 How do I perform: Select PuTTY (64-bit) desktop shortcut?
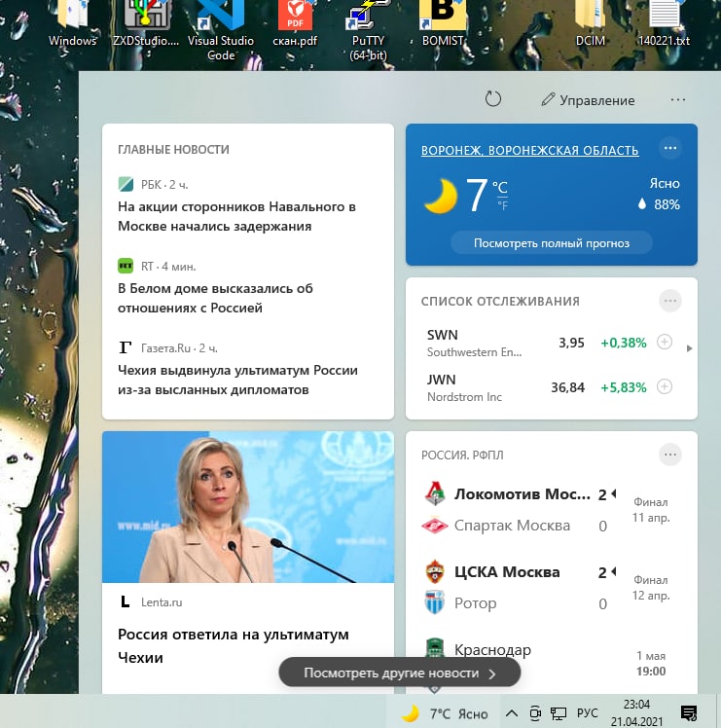(x=368, y=30)
